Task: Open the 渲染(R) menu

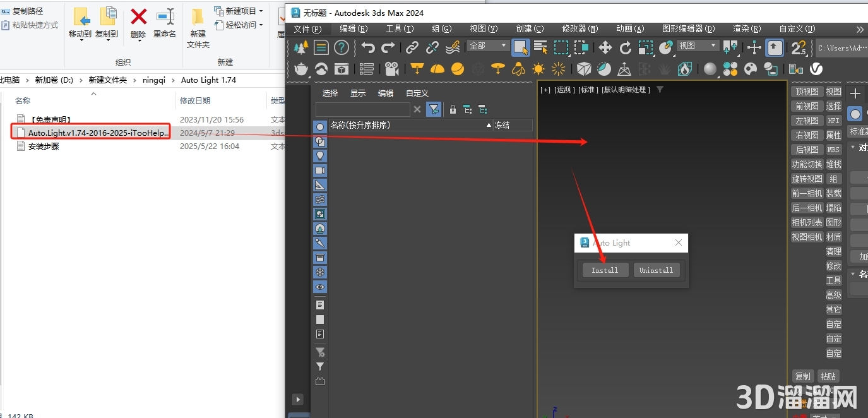Action: (747, 29)
